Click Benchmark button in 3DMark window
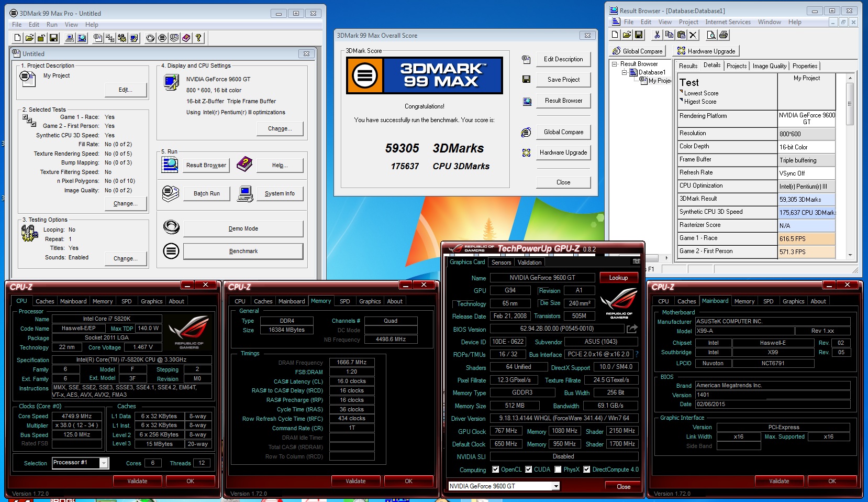 click(x=243, y=252)
